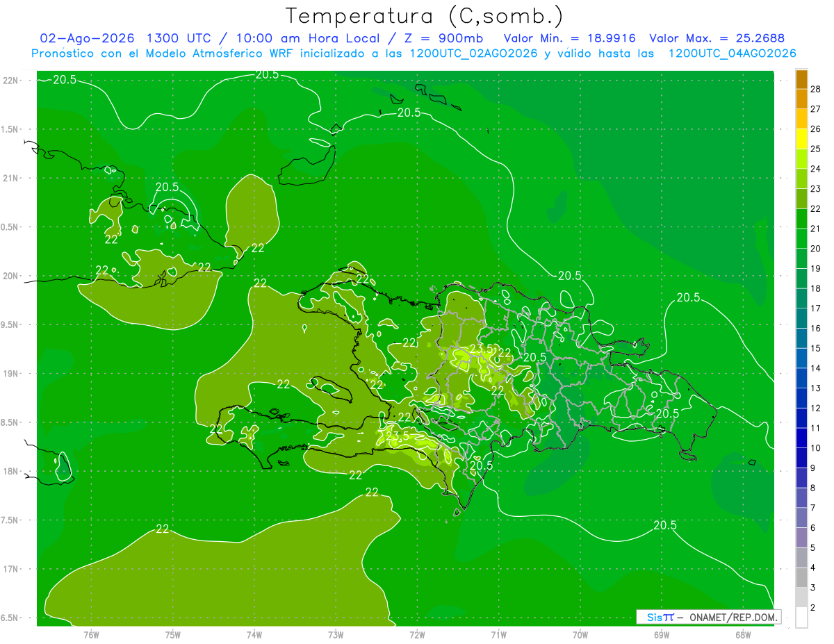Click the teal legend swatch between 16 and 17
The image size is (834, 644).
click(x=801, y=318)
